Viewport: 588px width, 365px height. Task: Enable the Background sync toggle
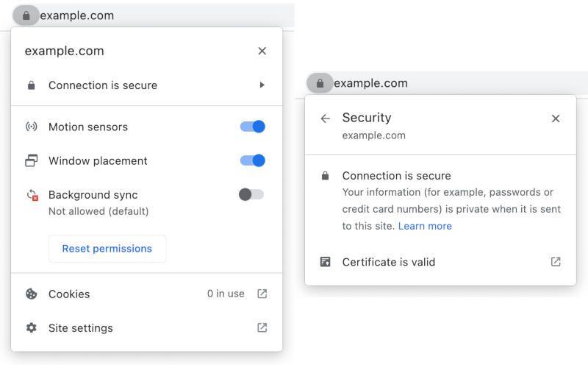(x=251, y=194)
